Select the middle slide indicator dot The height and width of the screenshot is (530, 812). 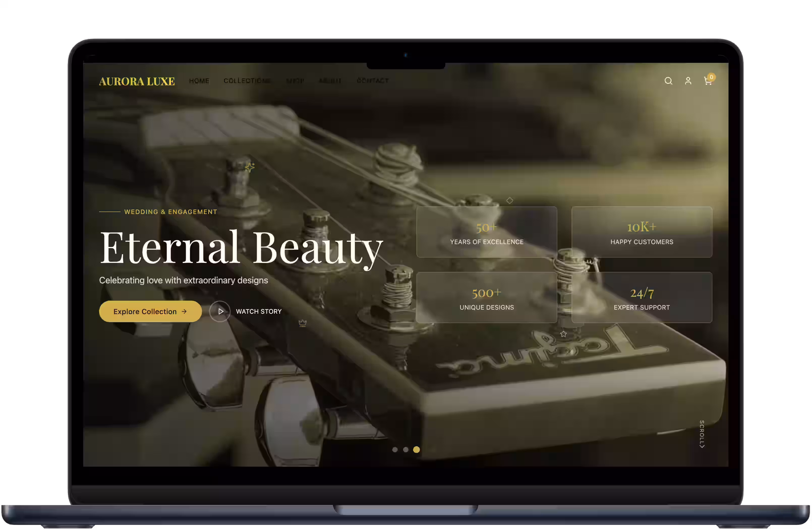[x=406, y=450]
